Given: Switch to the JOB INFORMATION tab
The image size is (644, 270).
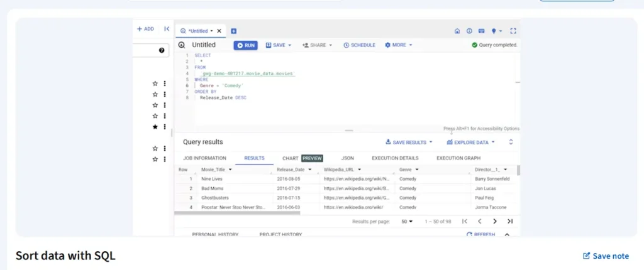Looking at the screenshot, I should (x=204, y=158).
